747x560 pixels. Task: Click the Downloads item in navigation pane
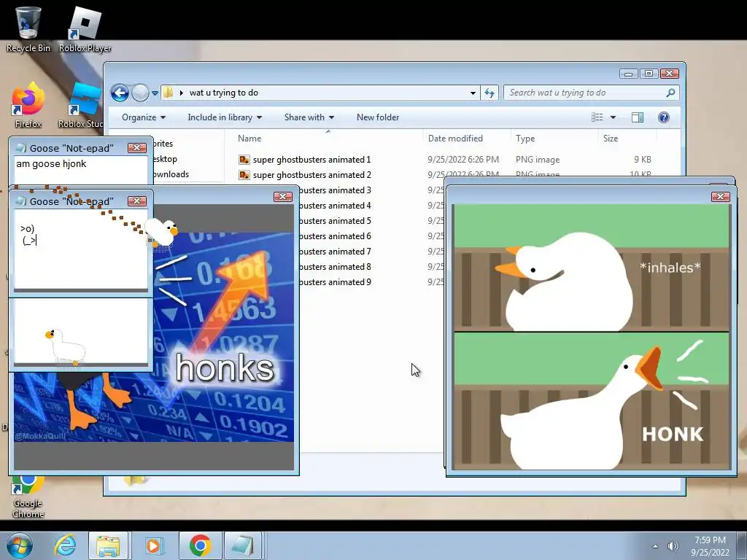point(171,174)
